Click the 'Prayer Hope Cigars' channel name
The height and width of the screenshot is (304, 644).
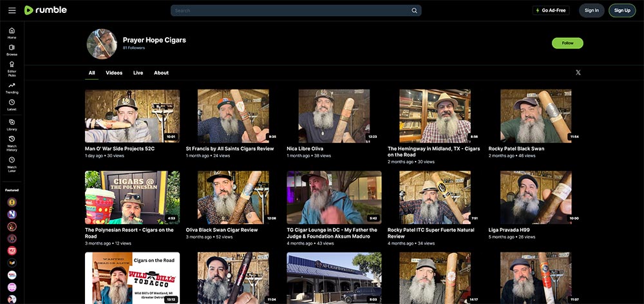(x=155, y=40)
